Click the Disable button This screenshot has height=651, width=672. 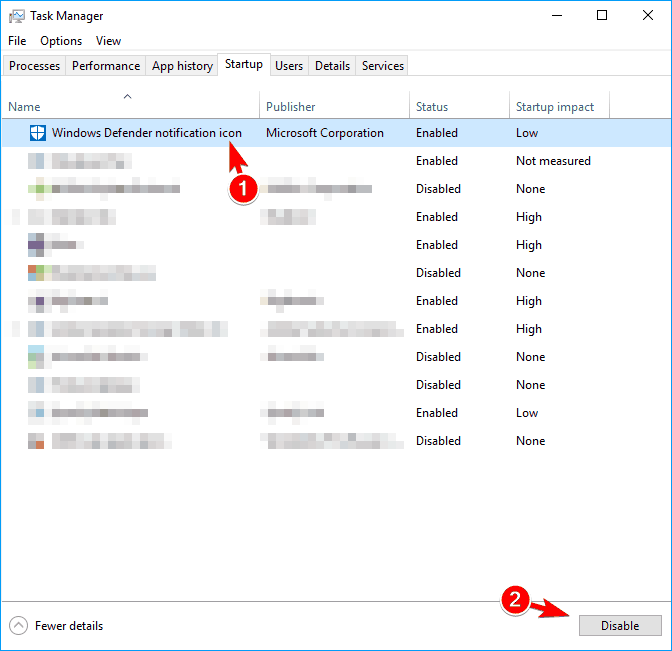[x=620, y=626]
